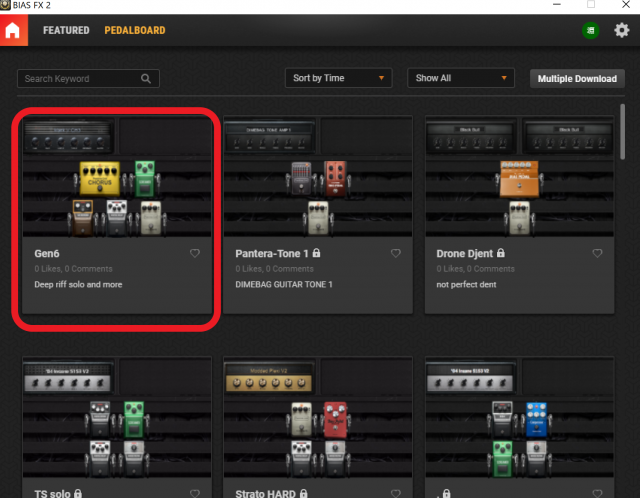Like the Drone Djent heart icon
The width and height of the screenshot is (640, 498).
click(x=597, y=253)
